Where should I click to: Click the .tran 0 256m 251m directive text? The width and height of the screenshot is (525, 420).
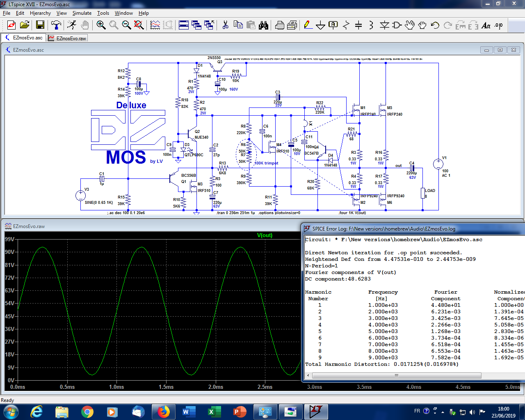click(x=235, y=213)
